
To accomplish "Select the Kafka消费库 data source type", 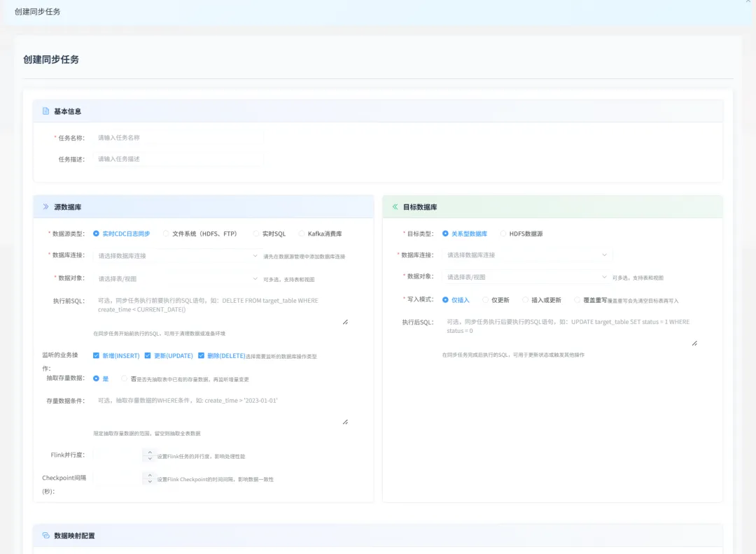I will point(302,234).
